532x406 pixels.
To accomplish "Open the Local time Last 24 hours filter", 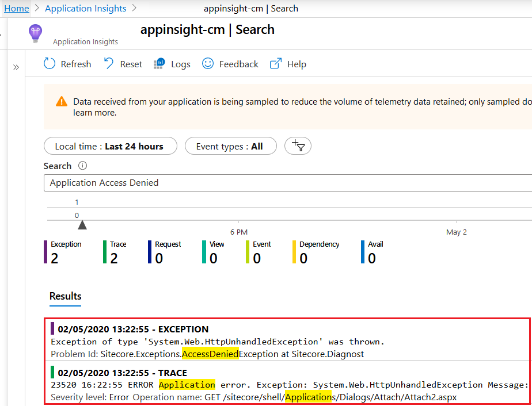I will click(111, 145).
